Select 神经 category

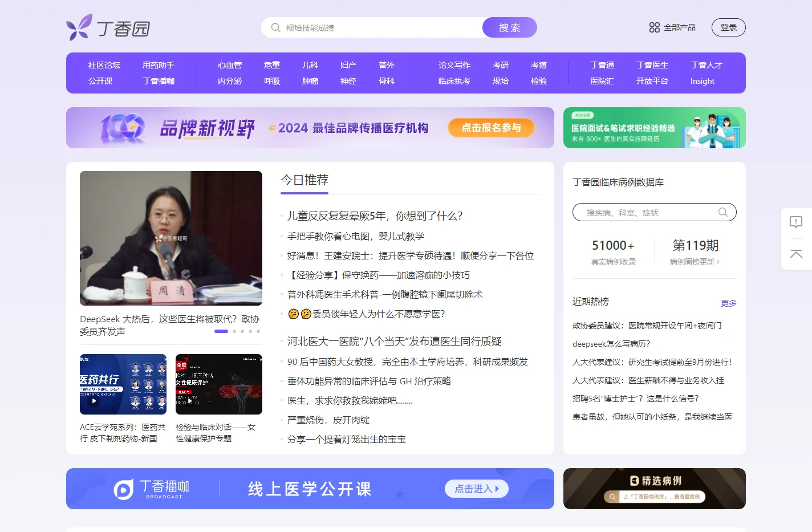tap(348, 81)
